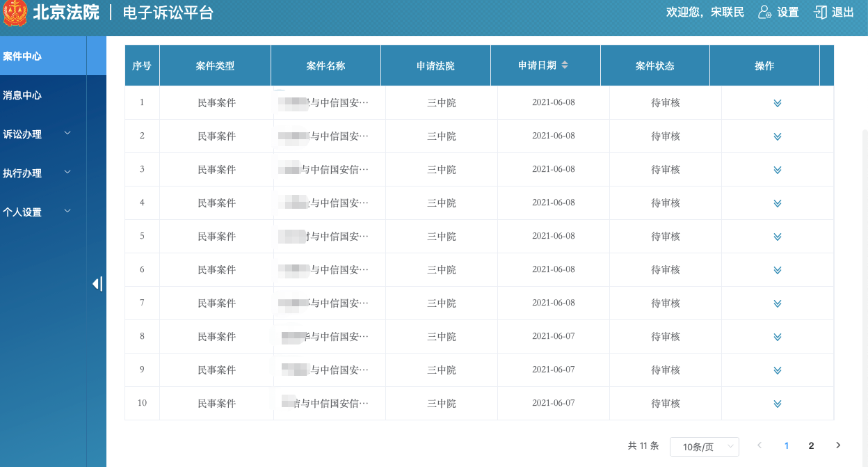
Task: Click the Beijing court emblem logo
Action: (15, 13)
